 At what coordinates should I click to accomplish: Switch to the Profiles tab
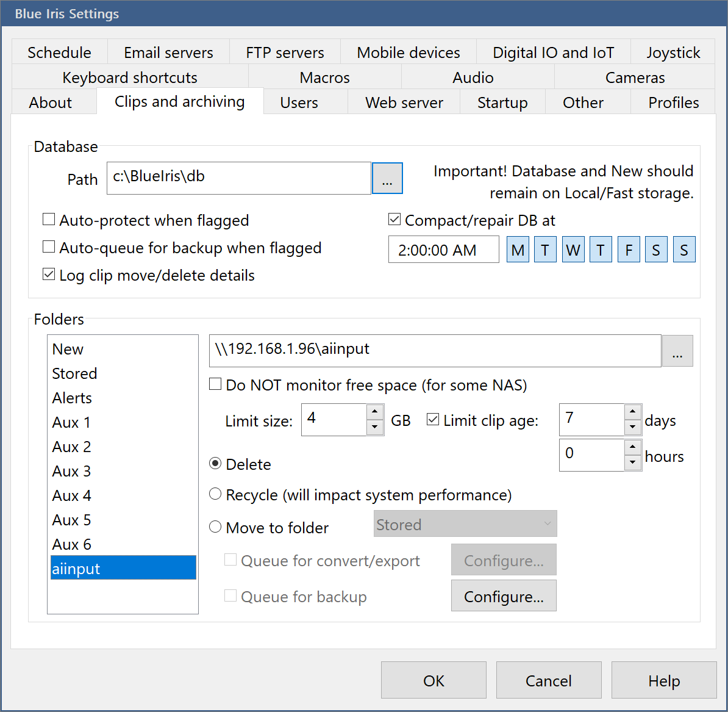click(x=674, y=102)
